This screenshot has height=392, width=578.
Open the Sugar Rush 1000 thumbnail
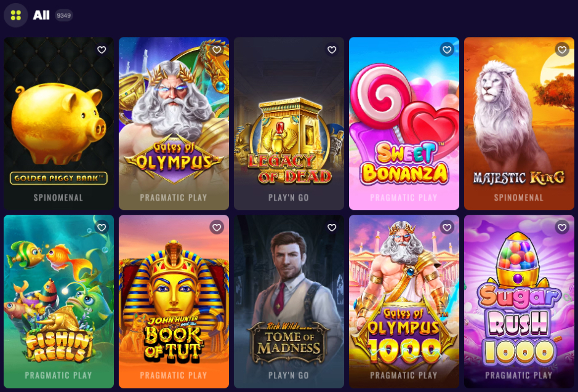click(519, 302)
